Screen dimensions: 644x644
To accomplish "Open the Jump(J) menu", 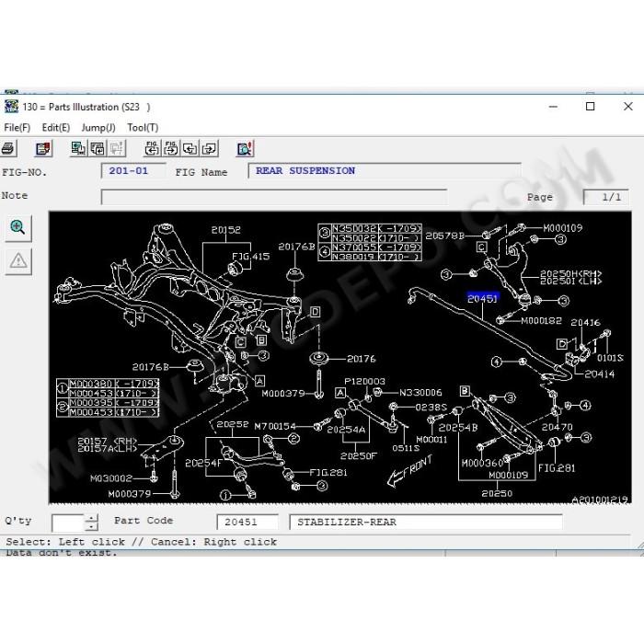I will click(98, 128).
